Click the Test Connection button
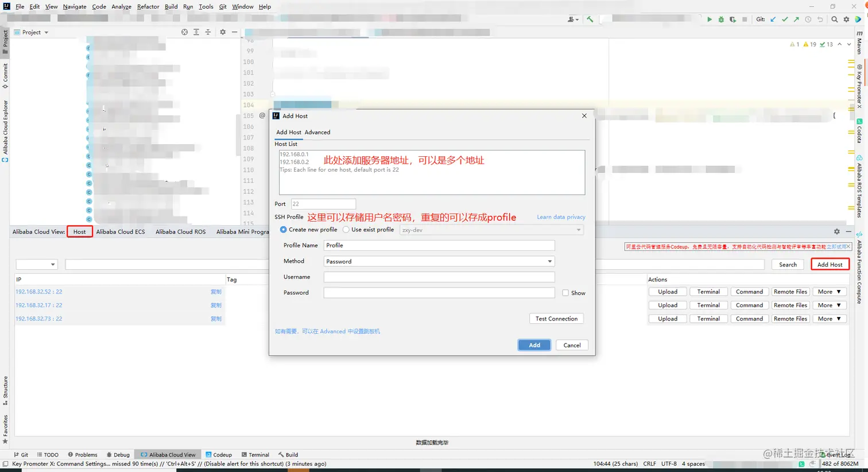This screenshot has width=868, height=472. 556,319
